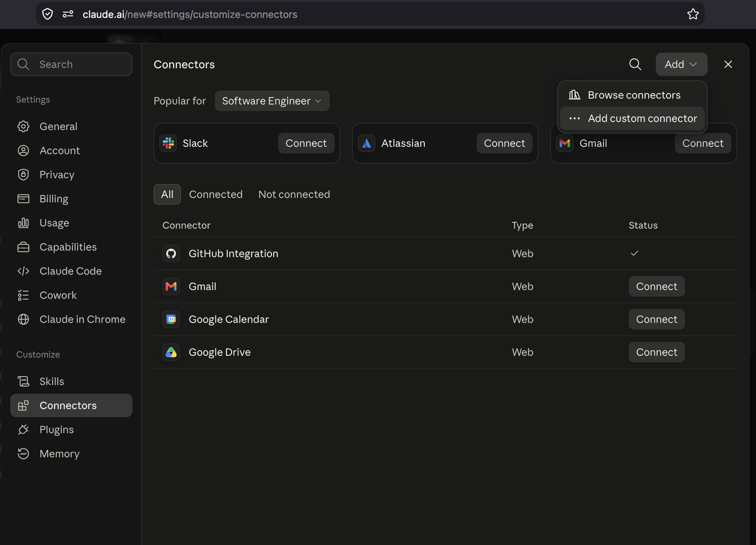Viewport: 756px width, 545px height.
Task: Connect Gmail in the connector table
Action: 657,286
